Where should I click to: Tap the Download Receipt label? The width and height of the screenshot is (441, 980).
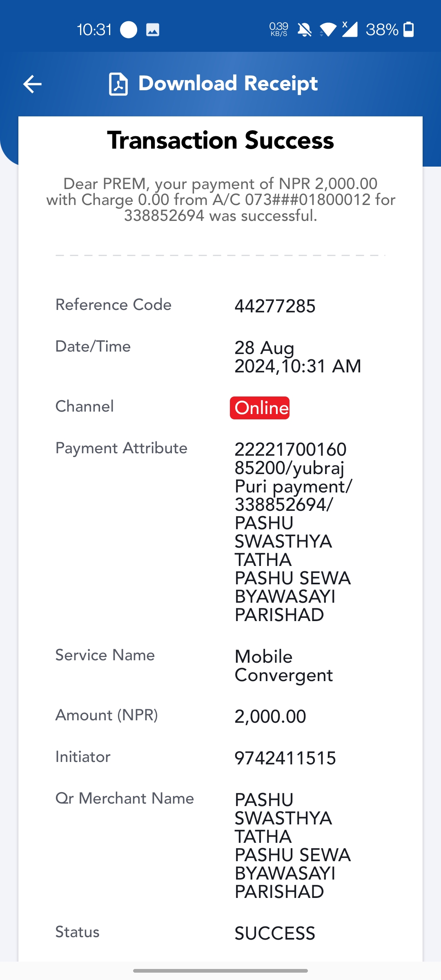tap(228, 83)
